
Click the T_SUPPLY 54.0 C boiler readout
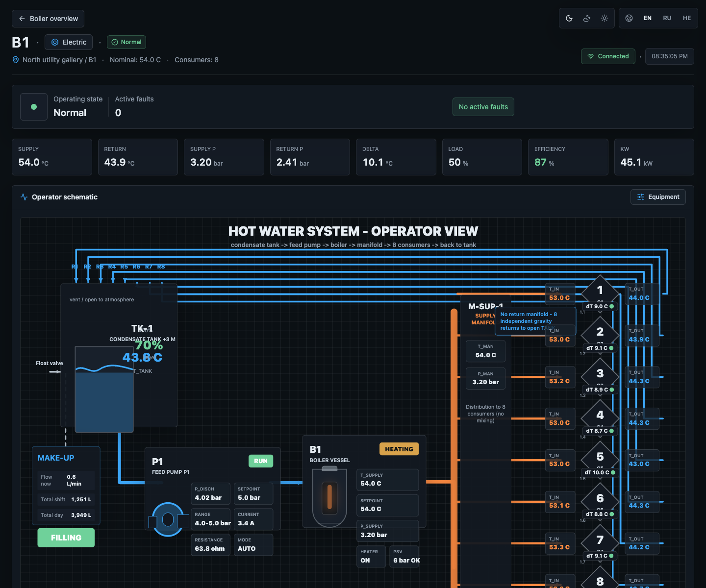point(388,480)
